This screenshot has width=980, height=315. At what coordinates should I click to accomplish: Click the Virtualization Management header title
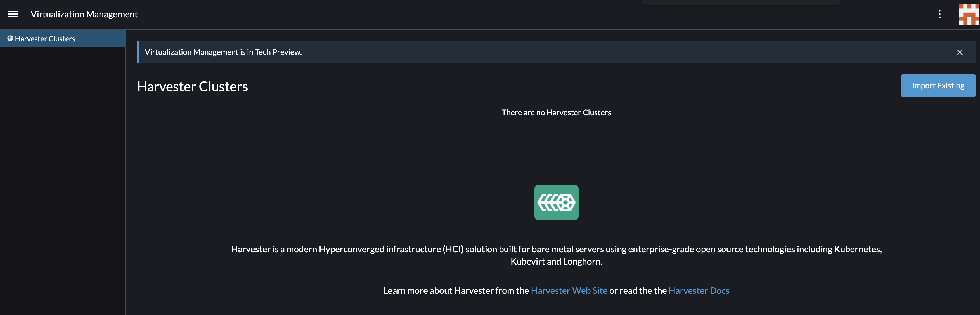tap(84, 14)
